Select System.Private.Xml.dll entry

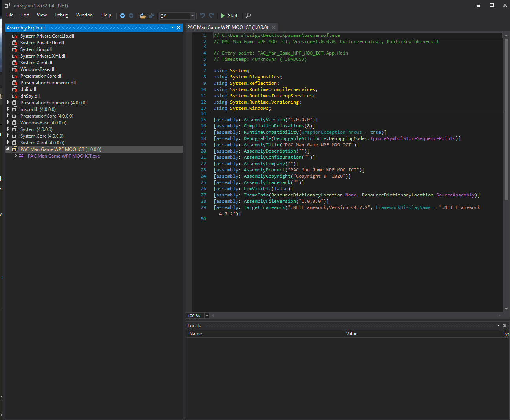tap(43, 56)
